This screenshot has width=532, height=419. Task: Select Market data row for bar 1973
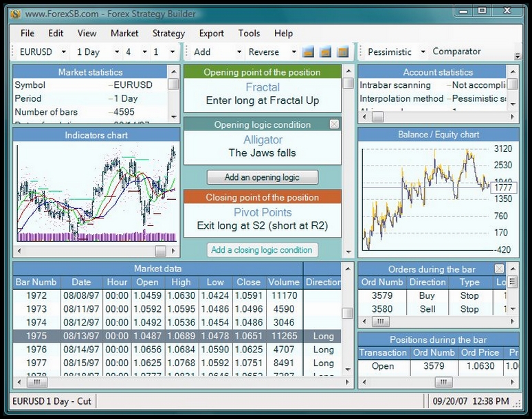177,309
